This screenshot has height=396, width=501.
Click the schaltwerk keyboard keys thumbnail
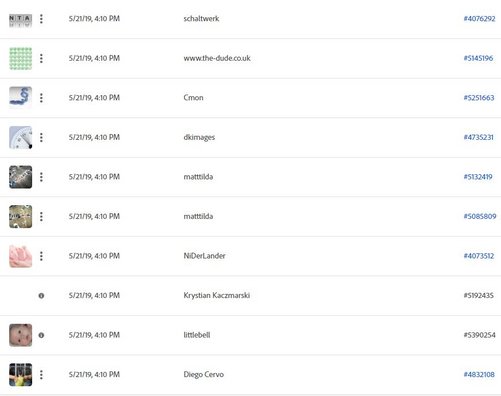21,20
